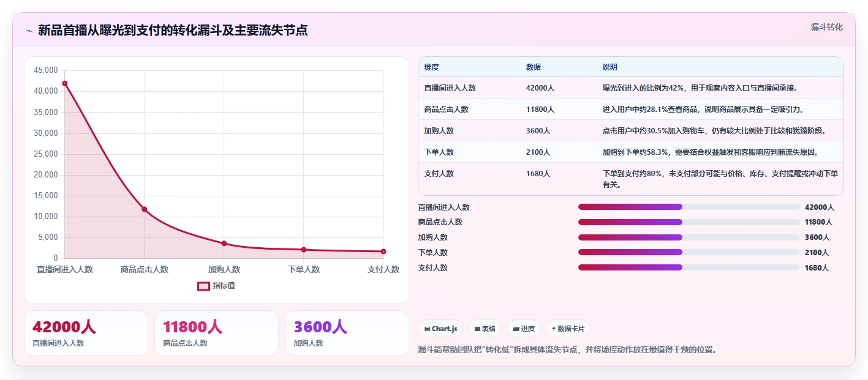This screenshot has height=380, width=868.
Task: Click the 支付人数 progress bar
Action: pyautogui.click(x=689, y=267)
